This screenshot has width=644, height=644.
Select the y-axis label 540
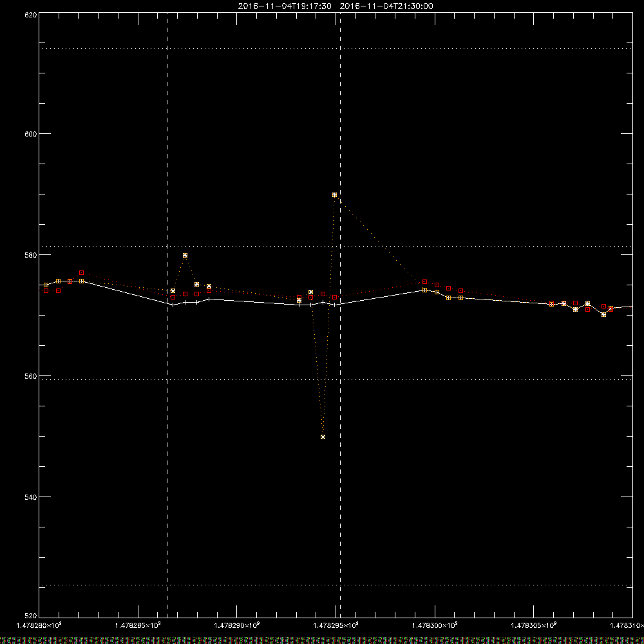point(31,497)
